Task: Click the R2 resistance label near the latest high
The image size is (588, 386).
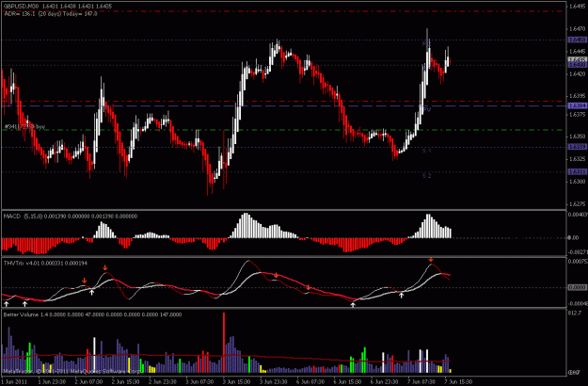Action: tap(426, 44)
